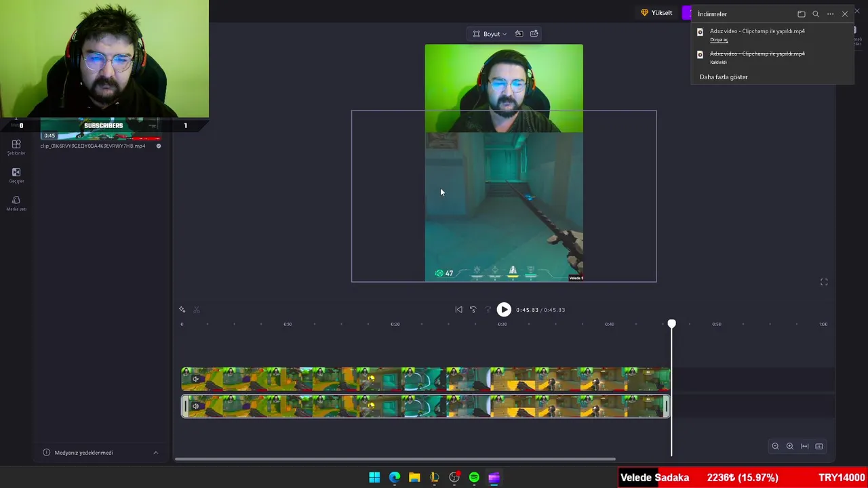Click the rightmost timeline layout icon

tap(819, 446)
